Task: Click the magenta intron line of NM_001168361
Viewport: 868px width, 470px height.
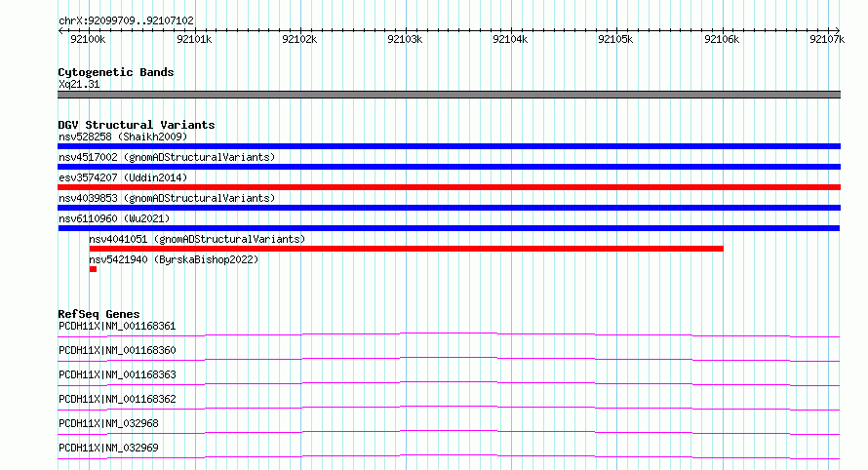Action: click(x=449, y=334)
